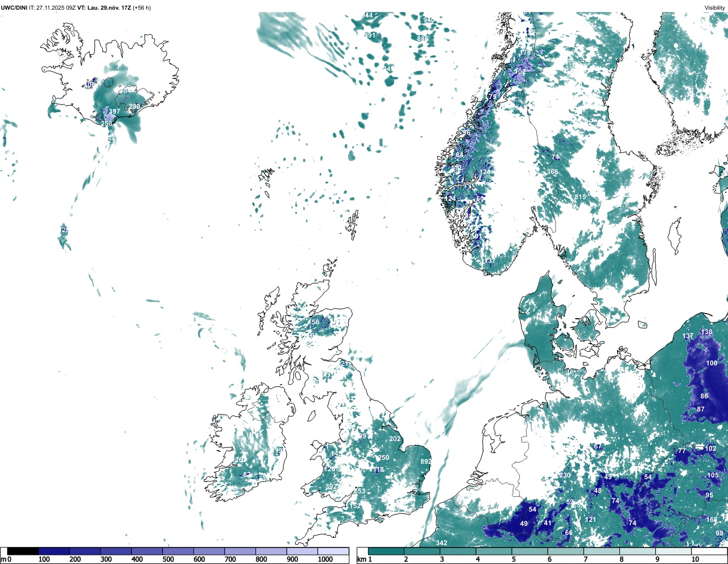Click the '59' value over Germany

point(570,502)
